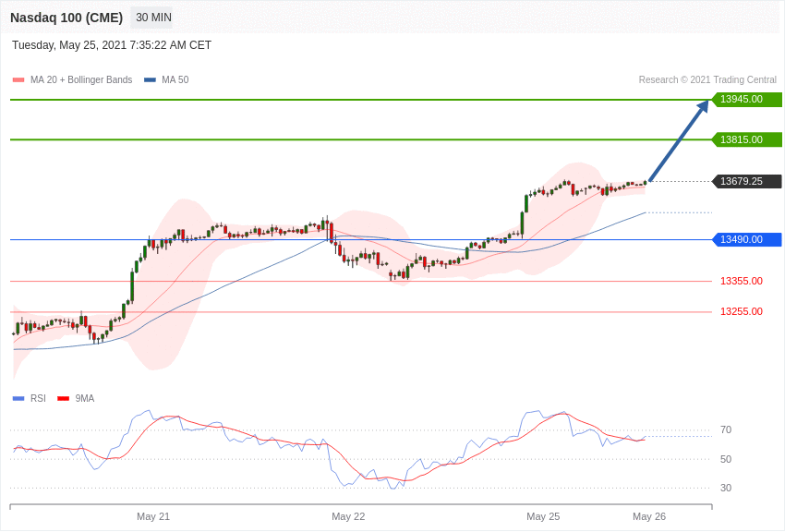Click the 13255.00 red support label

coord(742,312)
